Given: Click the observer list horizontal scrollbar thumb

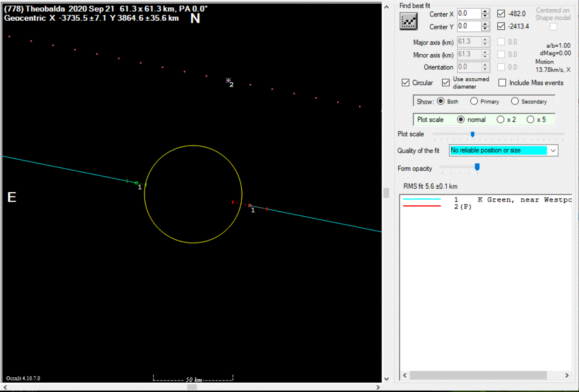Looking at the screenshot, I should [478, 376].
